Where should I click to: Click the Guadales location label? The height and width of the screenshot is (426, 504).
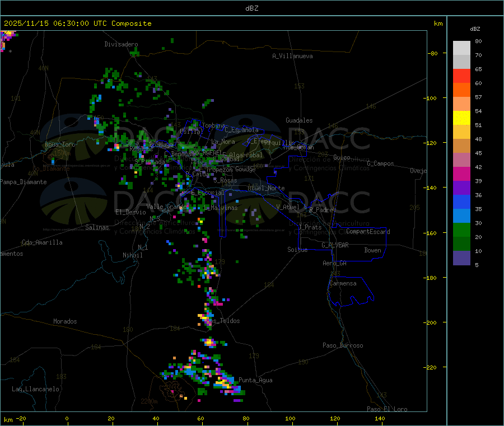click(x=299, y=120)
